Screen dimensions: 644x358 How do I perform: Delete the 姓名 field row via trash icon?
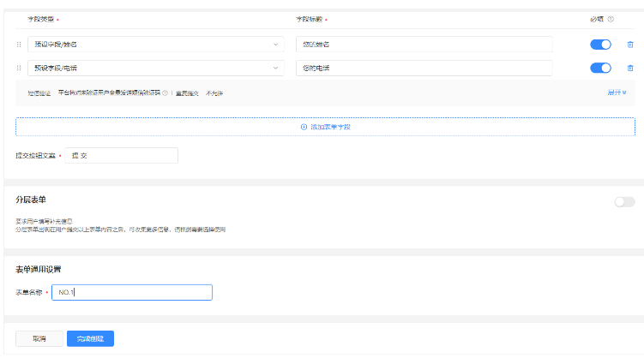630,45
